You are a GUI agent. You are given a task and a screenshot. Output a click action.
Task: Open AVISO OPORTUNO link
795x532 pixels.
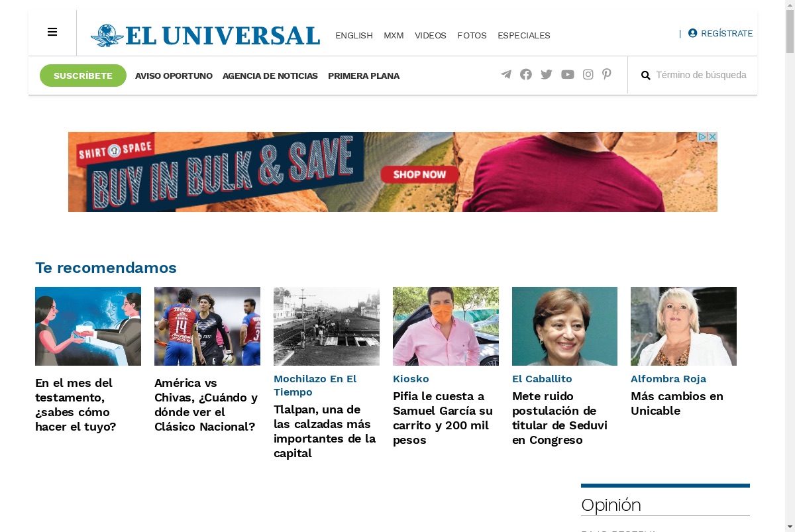174,76
